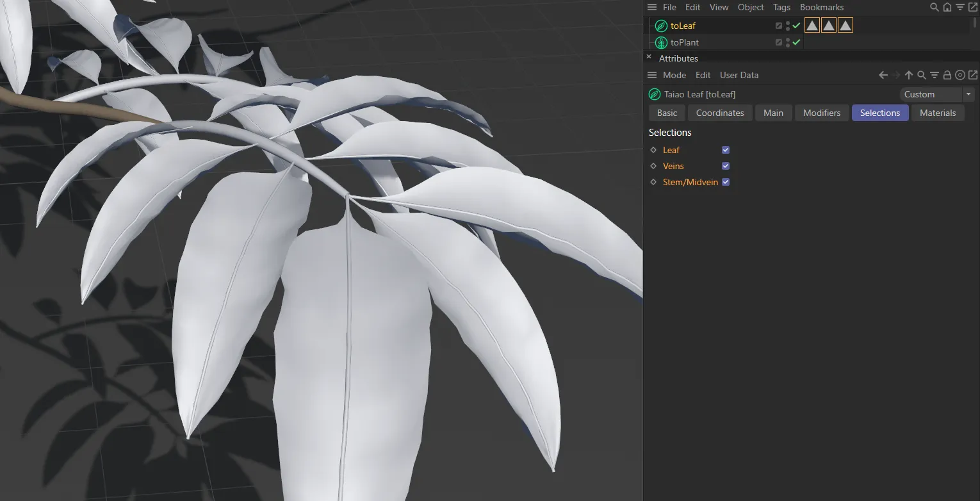980x501 pixels.
Task: Open the Custom preset dropdown
Action: pyautogui.click(x=968, y=94)
